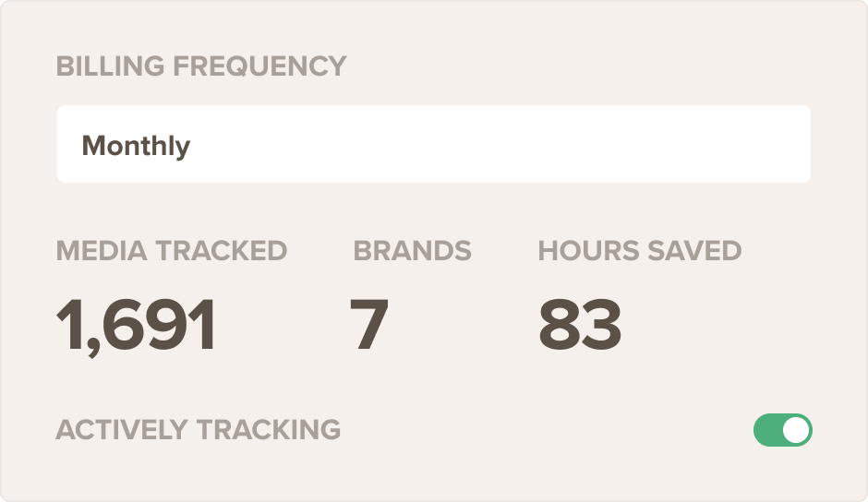The height and width of the screenshot is (502, 868).
Task: Click the Brands label
Action: pyautogui.click(x=412, y=251)
